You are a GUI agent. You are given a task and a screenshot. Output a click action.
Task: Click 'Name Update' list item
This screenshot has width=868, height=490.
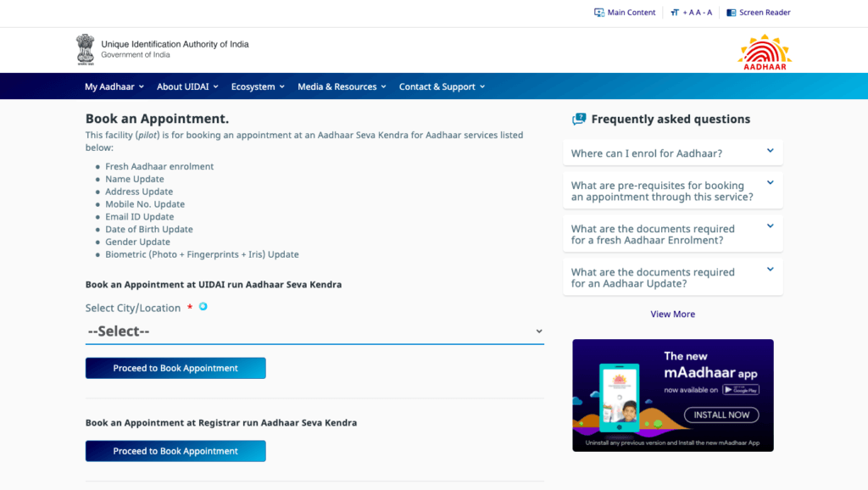[x=135, y=179]
